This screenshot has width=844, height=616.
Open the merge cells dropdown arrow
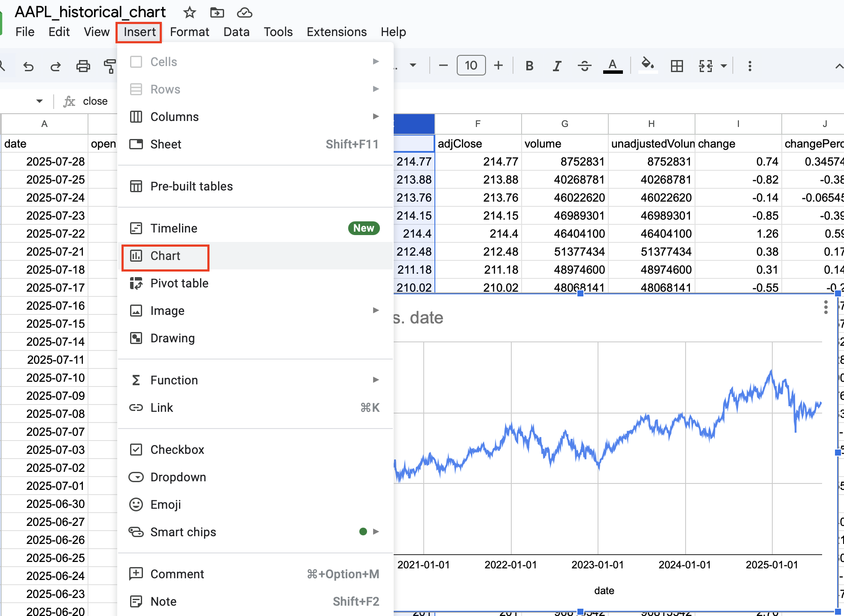click(x=724, y=66)
